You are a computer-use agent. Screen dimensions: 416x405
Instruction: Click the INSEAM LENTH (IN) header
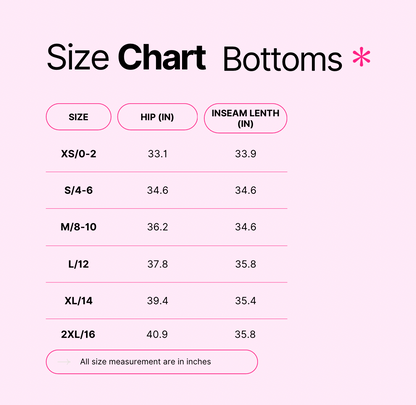point(245,118)
